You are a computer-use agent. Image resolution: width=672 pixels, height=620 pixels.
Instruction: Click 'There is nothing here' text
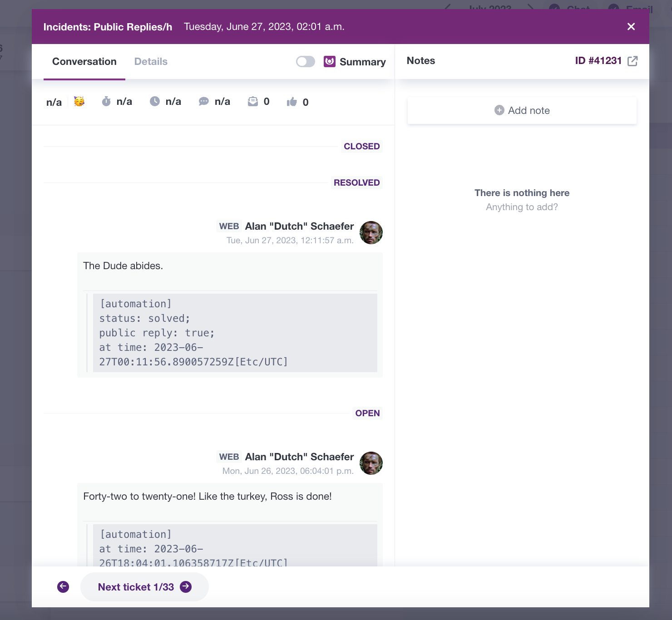coord(522,193)
